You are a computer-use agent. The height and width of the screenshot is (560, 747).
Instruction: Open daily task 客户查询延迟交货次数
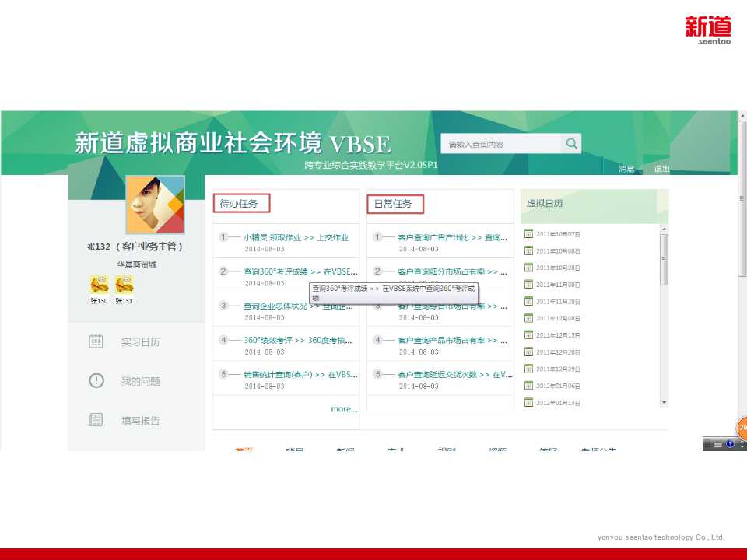454,374
